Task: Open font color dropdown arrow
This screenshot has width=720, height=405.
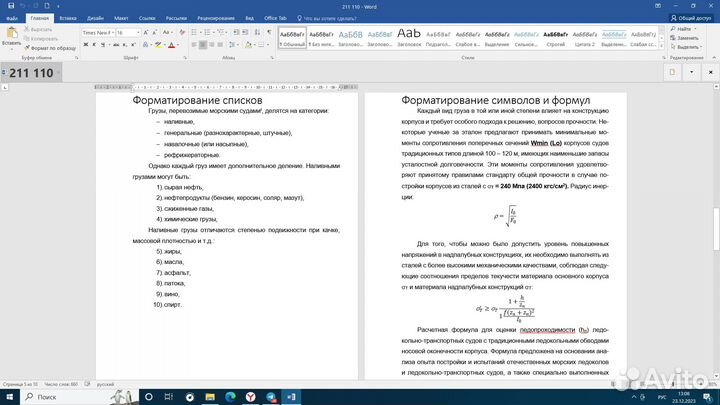Action: (x=178, y=45)
